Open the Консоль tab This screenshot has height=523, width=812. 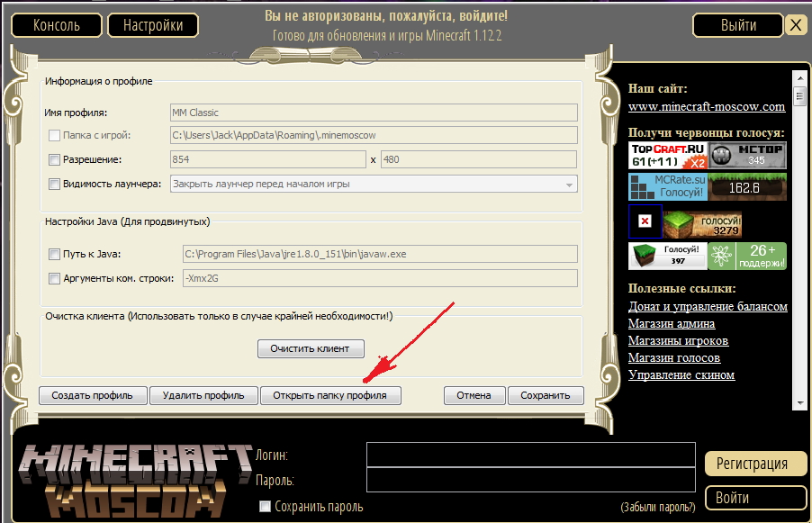tap(56, 25)
